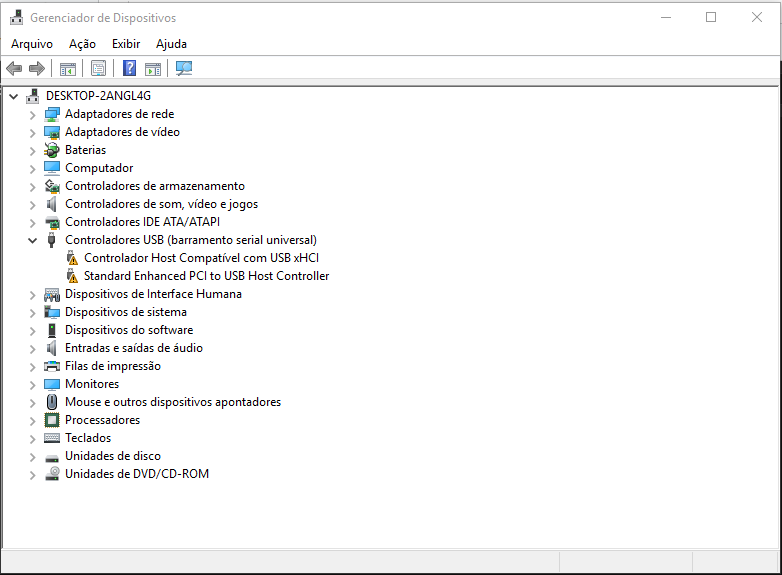Click the USB plug category icon
Viewport: 782px width, 575px height.
point(51,240)
